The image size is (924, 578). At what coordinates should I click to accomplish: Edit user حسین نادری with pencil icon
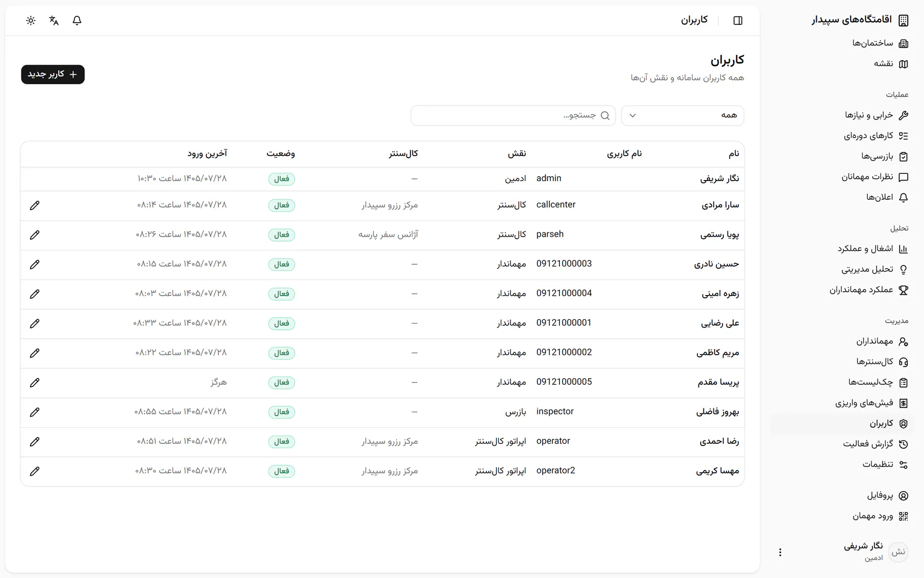(x=35, y=265)
